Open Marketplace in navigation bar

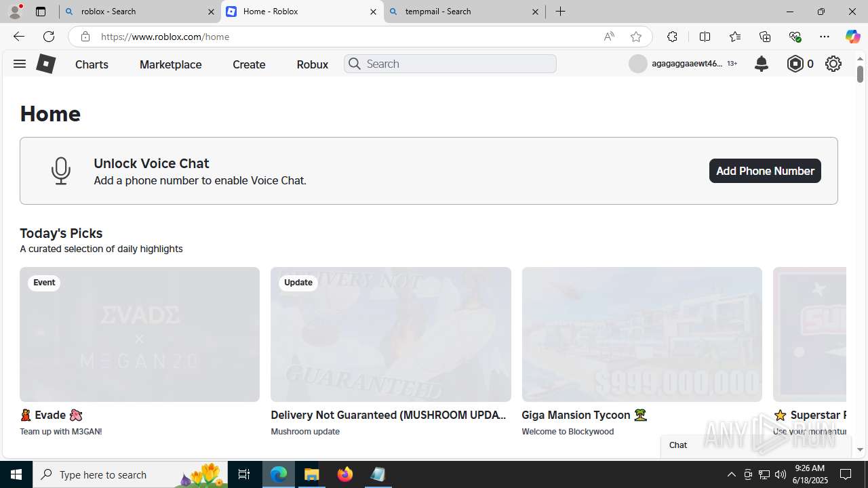coord(171,64)
